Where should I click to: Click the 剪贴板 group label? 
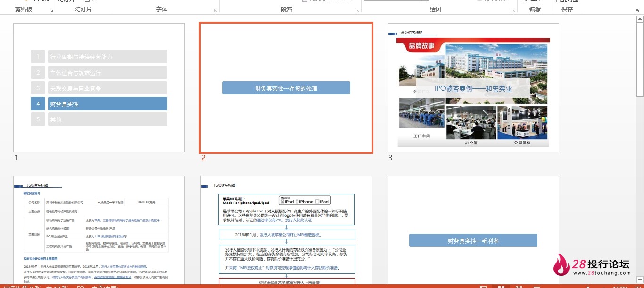click(x=24, y=9)
